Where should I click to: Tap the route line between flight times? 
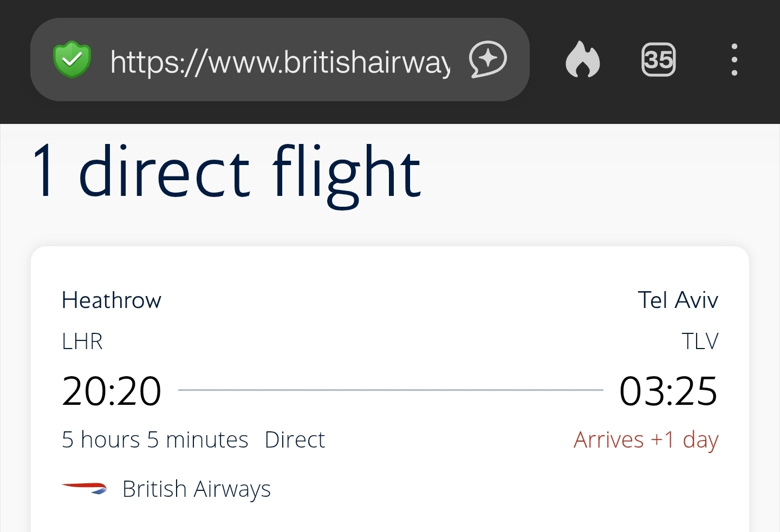coord(390,390)
